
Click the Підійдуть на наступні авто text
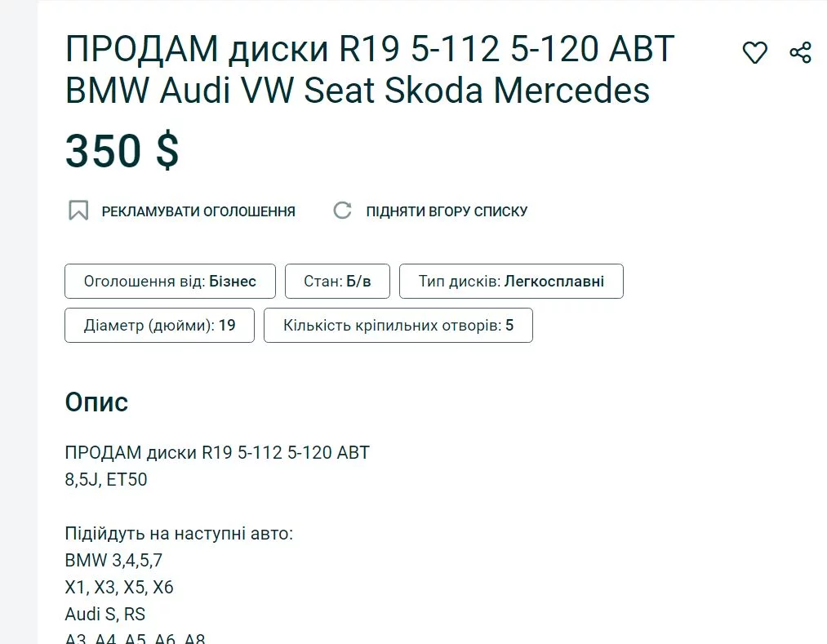(179, 534)
